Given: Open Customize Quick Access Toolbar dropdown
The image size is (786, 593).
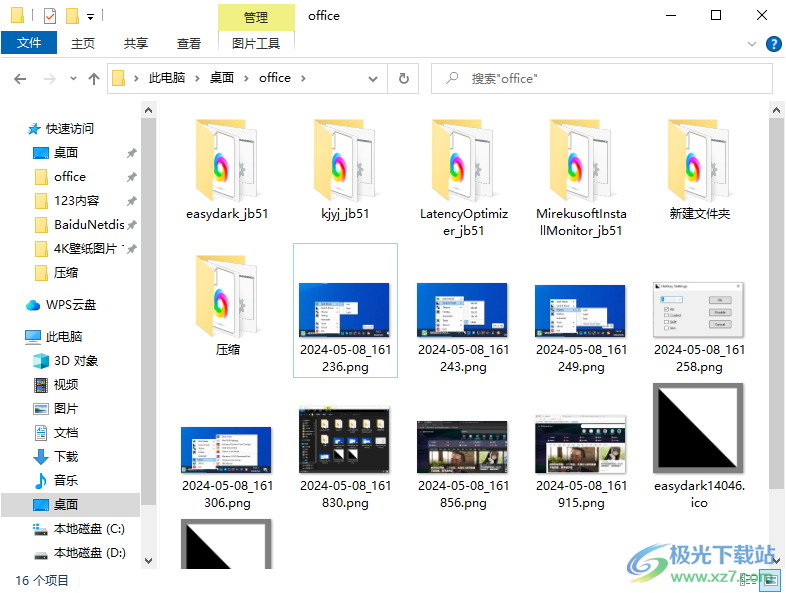Looking at the screenshot, I should [91, 17].
